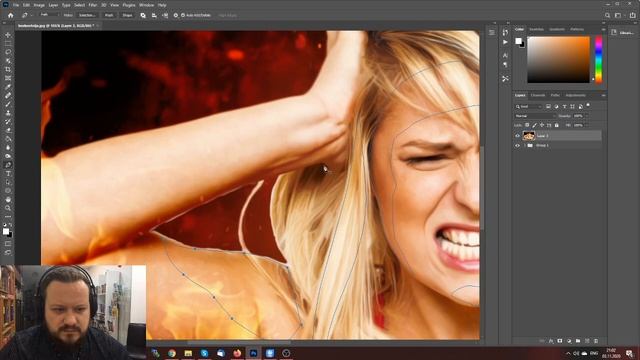Screen dimensions: 640x360
Task: Click the Mask button in options bar
Action: point(109,15)
